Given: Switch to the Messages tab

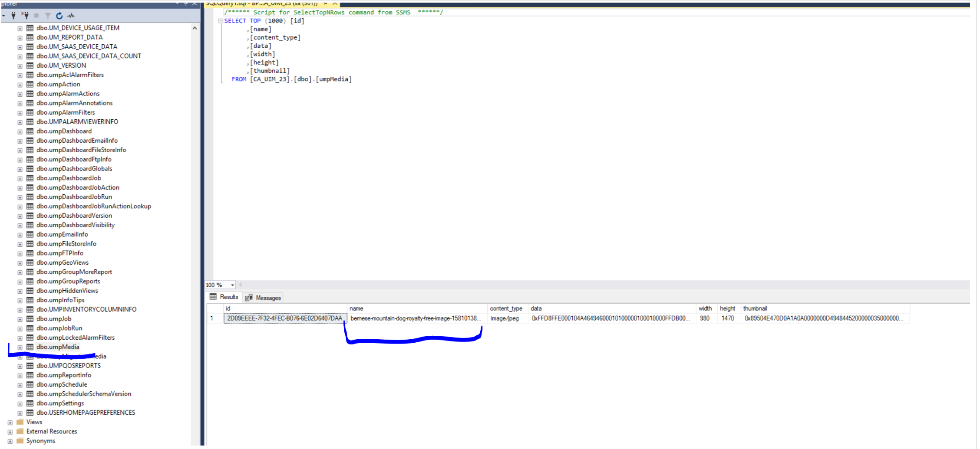Looking at the screenshot, I should point(263,298).
